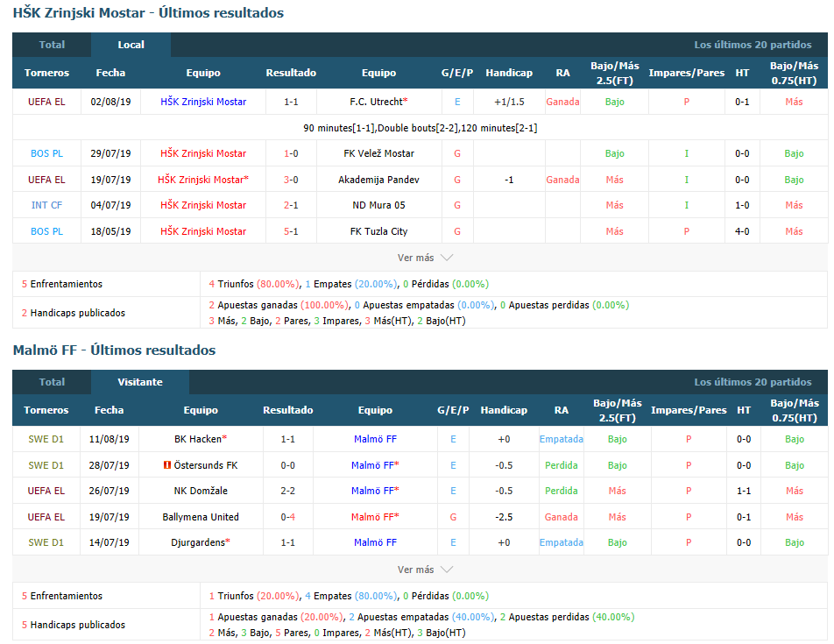Click the +1/1.5 handicap in F.C. Utrecht row
This screenshot has height=644, width=834.
(x=509, y=102)
